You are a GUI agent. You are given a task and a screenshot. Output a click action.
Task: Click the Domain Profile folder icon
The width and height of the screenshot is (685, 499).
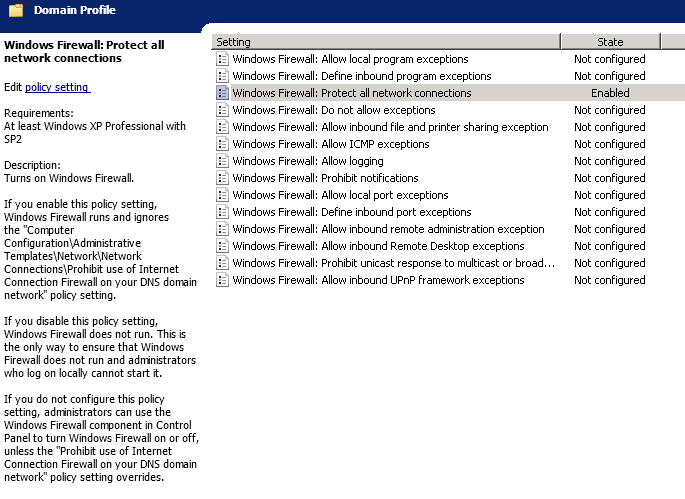coord(15,11)
